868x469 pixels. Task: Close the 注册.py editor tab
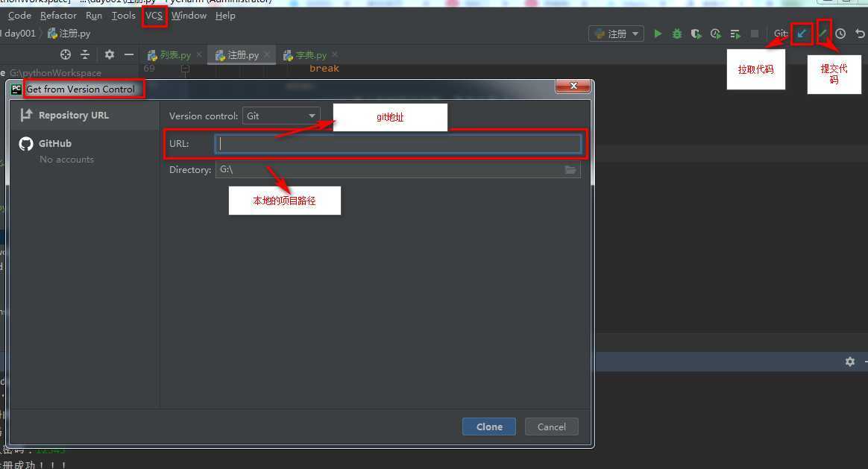pyautogui.click(x=267, y=54)
